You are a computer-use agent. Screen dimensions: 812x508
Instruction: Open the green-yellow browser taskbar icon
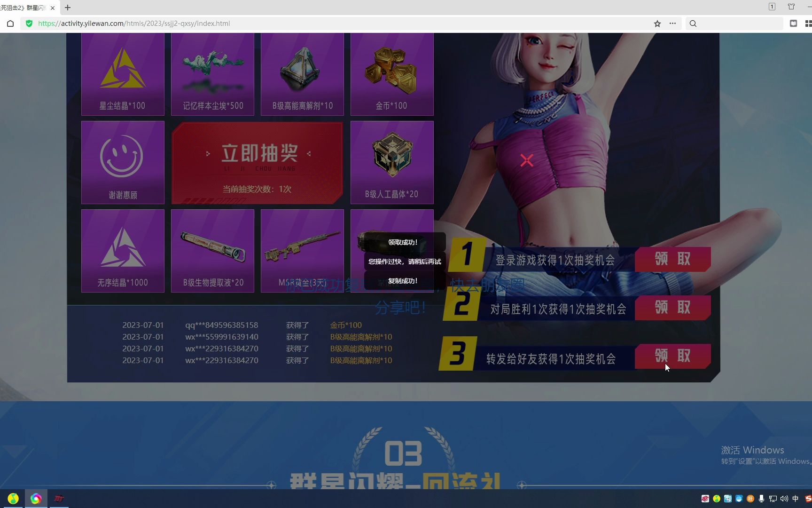13,499
